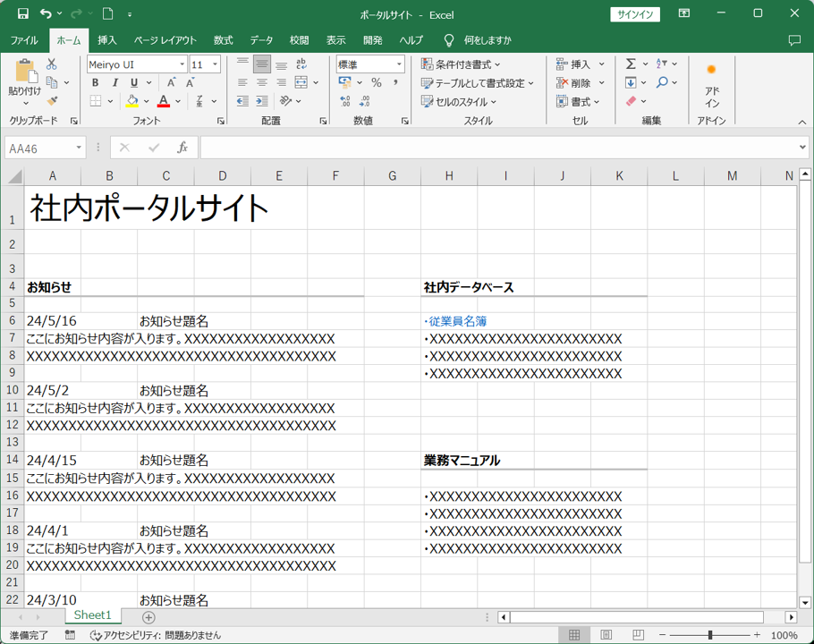The image size is (814, 644).
Task: Apply percent style to cells
Action: pyautogui.click(x=377, y=83)
